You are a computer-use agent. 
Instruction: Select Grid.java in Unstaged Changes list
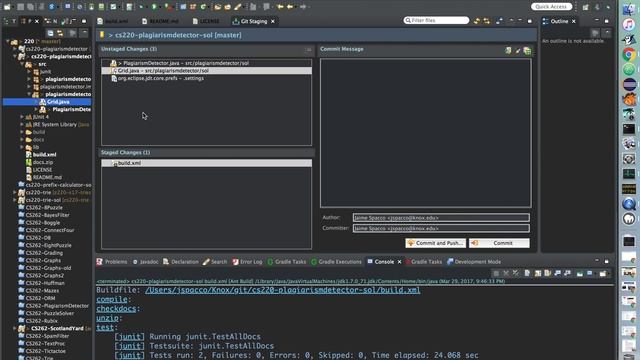[x=207, y=71]
